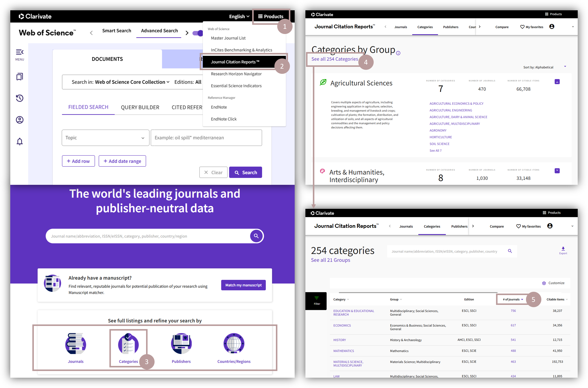
Task: Sort by the Category column header
Action: click(x=341, y=299)
